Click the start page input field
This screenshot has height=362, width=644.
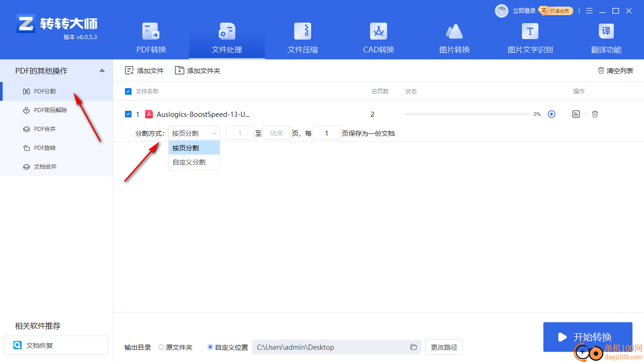coord(240,133)
